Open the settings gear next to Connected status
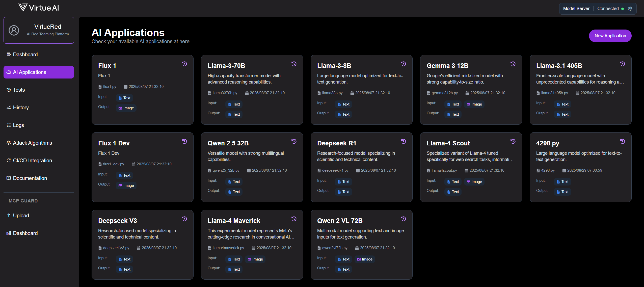Screen dimensions: 644x287 (x=630, y=8)
